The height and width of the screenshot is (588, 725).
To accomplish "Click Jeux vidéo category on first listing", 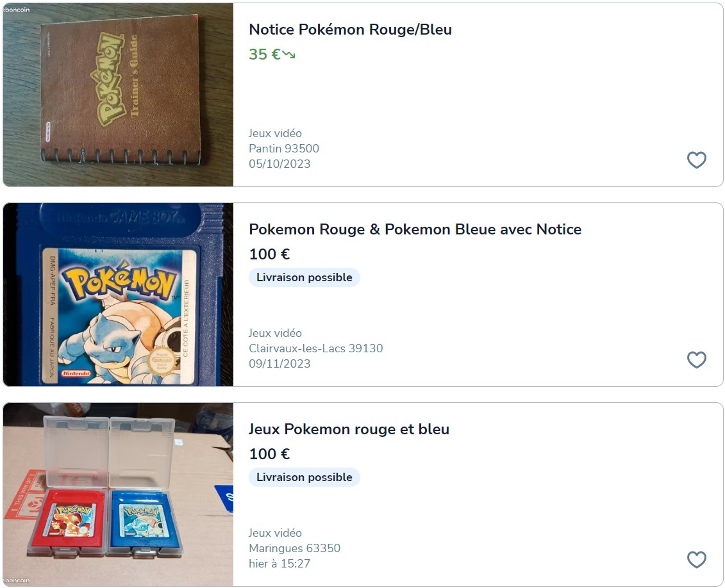I will pos(275,133).
